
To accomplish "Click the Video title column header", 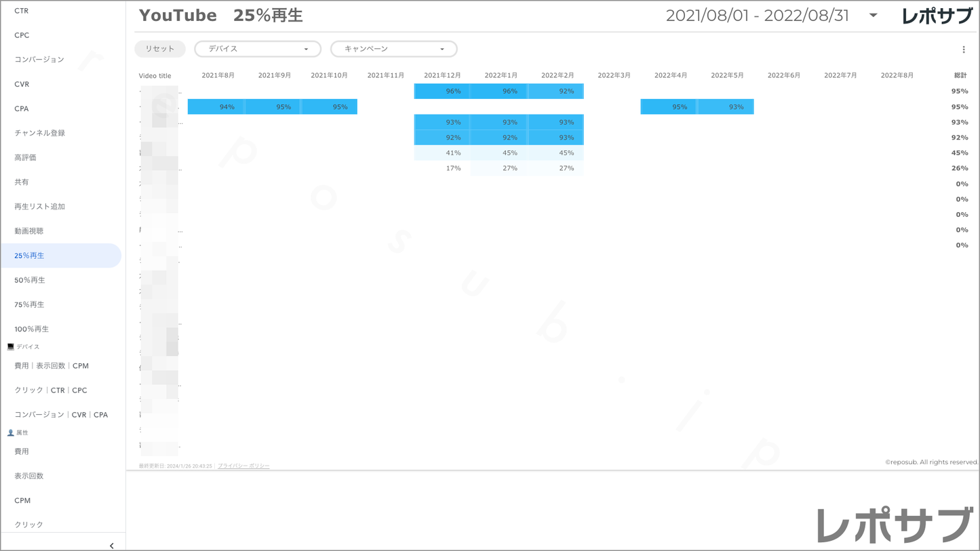I will point(155,76).
